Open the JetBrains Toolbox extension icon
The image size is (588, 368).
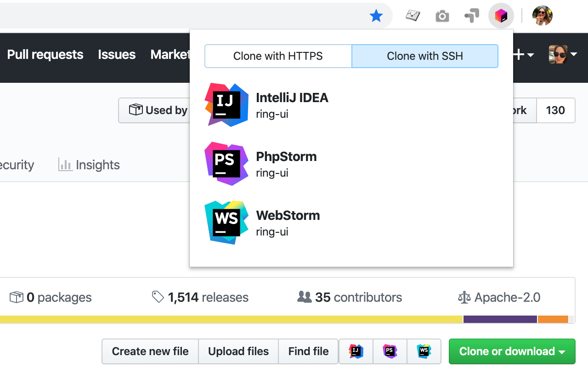(x=501, y=16)
